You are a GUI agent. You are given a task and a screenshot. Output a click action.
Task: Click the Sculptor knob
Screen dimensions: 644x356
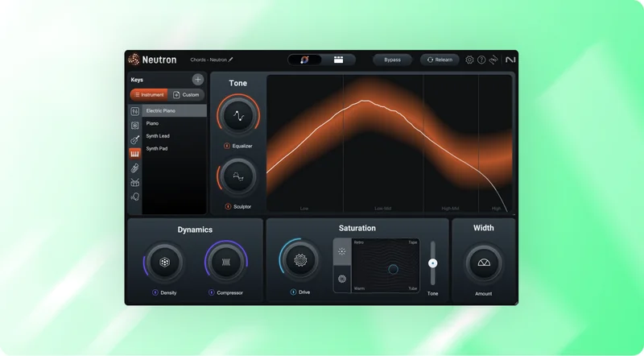coord(237,176)
